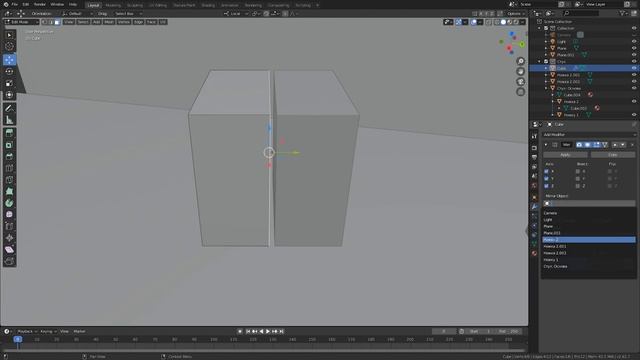This screenshot has height=360, width=640.
Task: Select the Loop Cut tool
Action: point(9,168)
